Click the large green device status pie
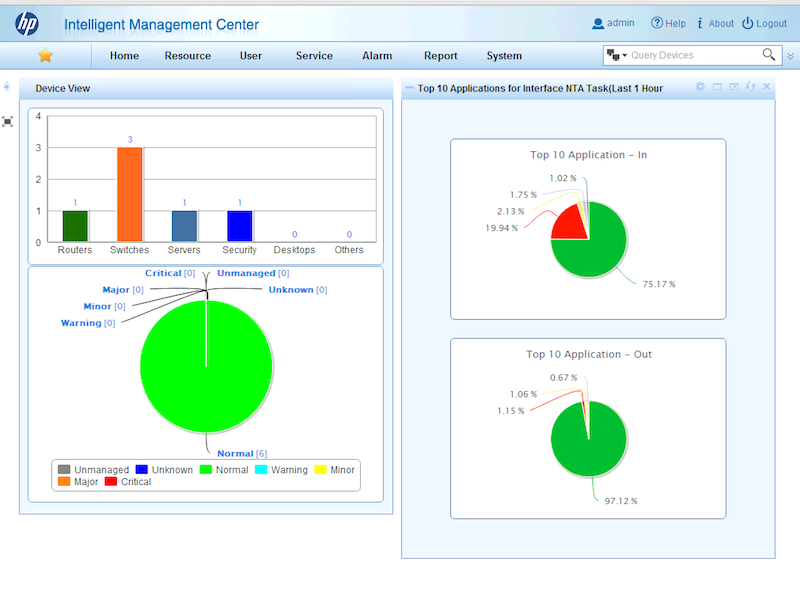 click(206, 366)
